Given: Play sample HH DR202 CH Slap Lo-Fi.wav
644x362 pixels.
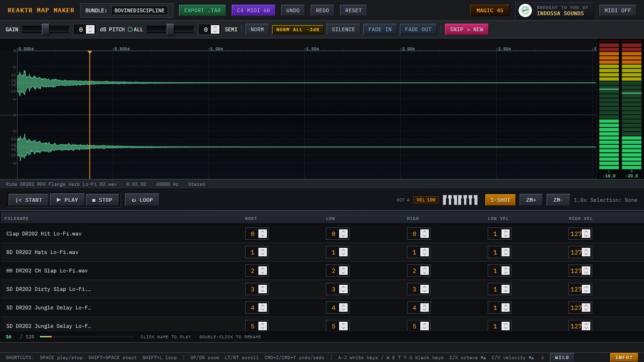Looking at the screenshot, I should pos(47,271).
